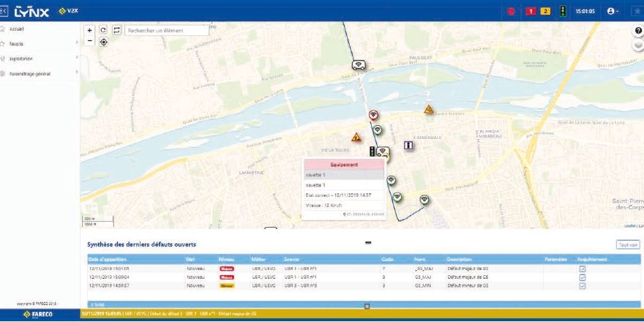Screen dimensions: 644x322
Task: Collapse the sidebar with the menu toggle
Action: click(x=3, y=11)
